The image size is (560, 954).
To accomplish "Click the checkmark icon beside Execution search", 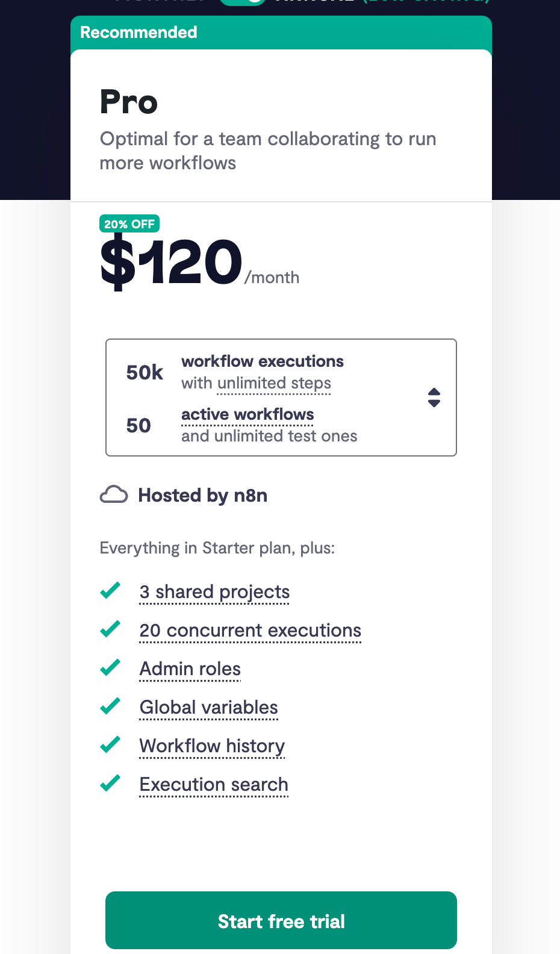I will (x=110, y=783).
